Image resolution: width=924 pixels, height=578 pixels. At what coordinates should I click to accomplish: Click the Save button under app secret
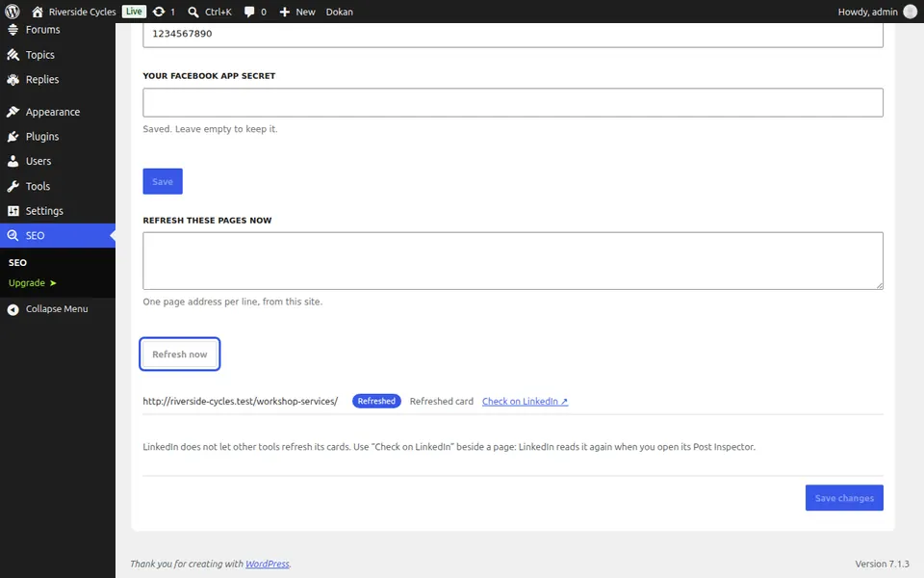(x=163, y=182)
